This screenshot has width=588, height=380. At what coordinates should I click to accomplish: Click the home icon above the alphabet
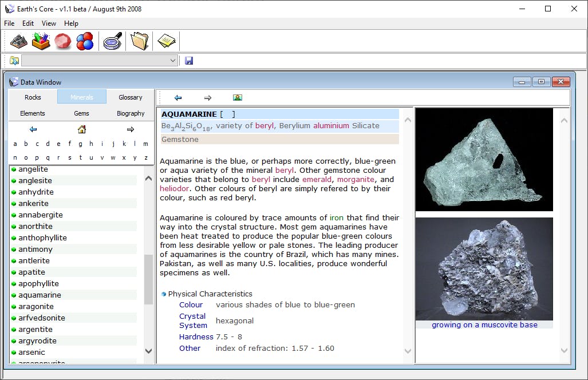[81, 129]
